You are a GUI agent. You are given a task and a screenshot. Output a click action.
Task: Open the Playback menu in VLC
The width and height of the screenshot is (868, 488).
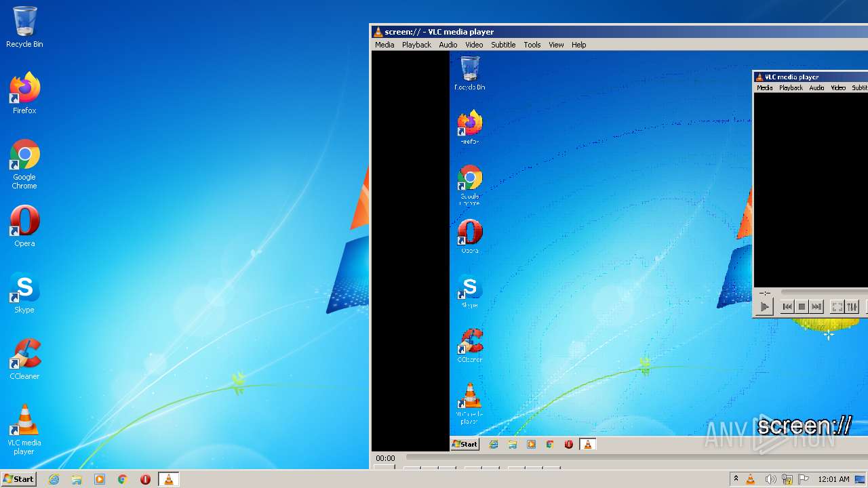(416, 45)
